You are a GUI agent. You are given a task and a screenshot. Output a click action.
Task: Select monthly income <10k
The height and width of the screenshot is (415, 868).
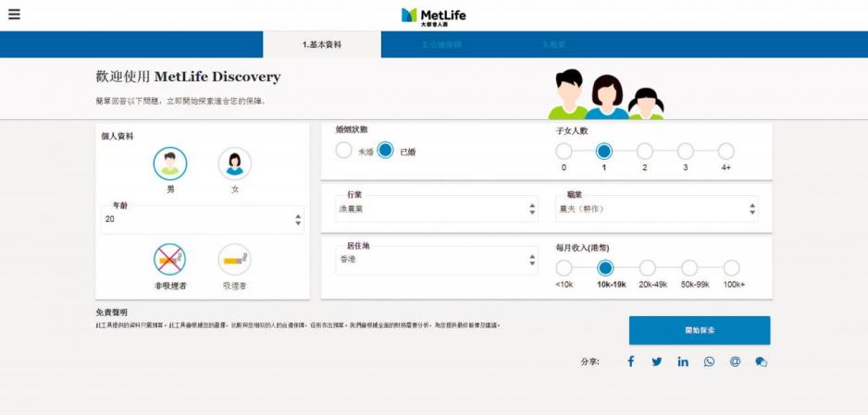(x=564, y=268)
